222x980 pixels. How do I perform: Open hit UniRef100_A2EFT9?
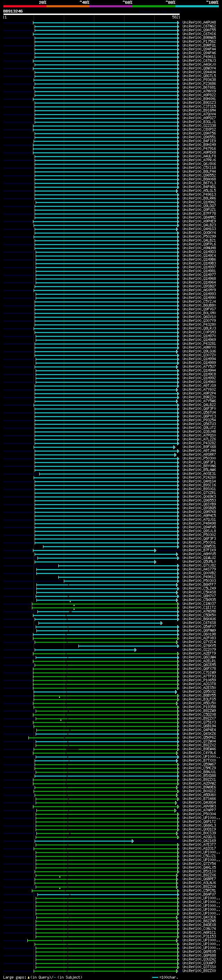coord(199,653)
